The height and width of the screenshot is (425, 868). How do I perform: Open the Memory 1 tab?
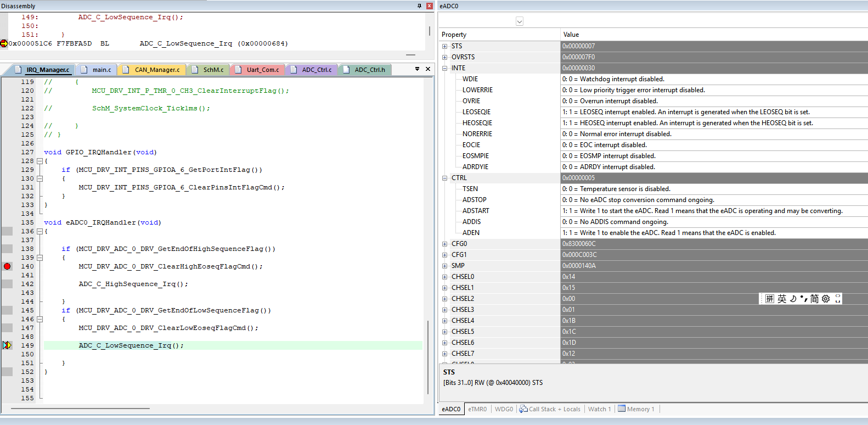636,409
